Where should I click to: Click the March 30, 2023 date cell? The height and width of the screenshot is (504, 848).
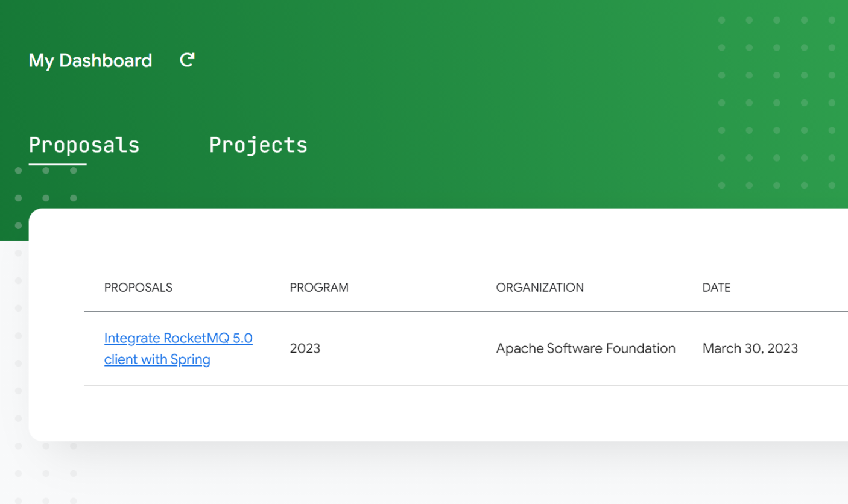click(x=750, y=348)
